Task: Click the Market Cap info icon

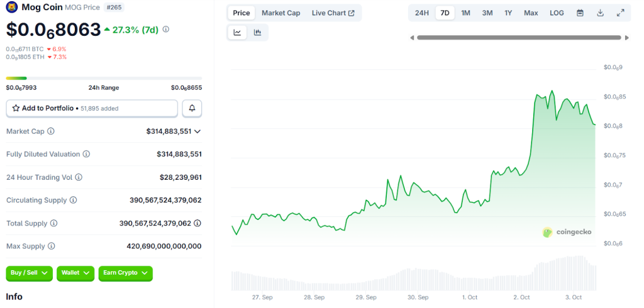Action: tap(51, 131)
